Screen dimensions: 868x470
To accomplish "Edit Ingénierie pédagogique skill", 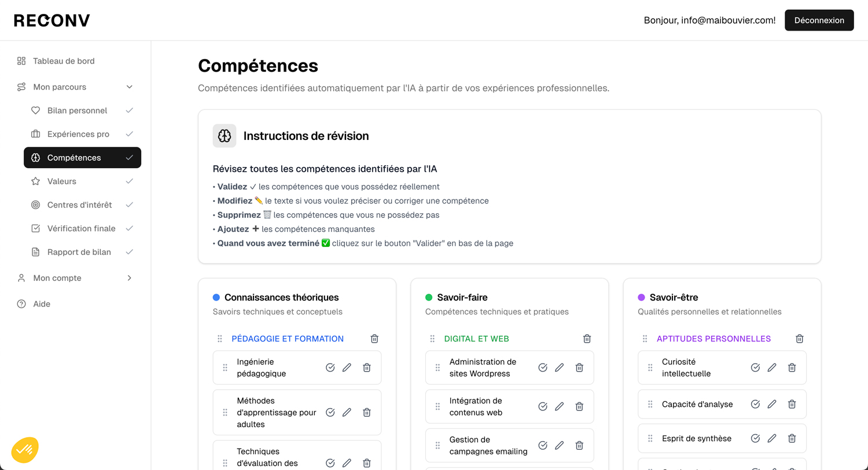I will [x=347, y=368].
